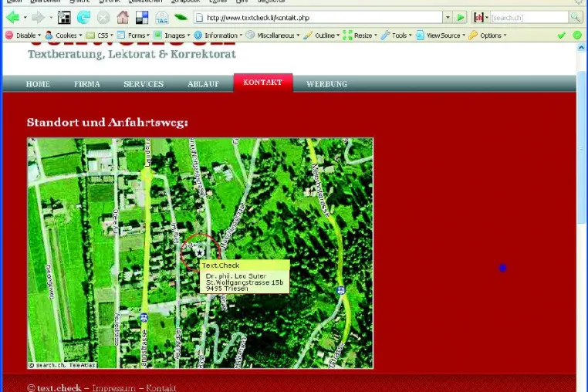Go to the WERBUNG navigation tab
The image size is (588, 392).
[x=326, y=84]
